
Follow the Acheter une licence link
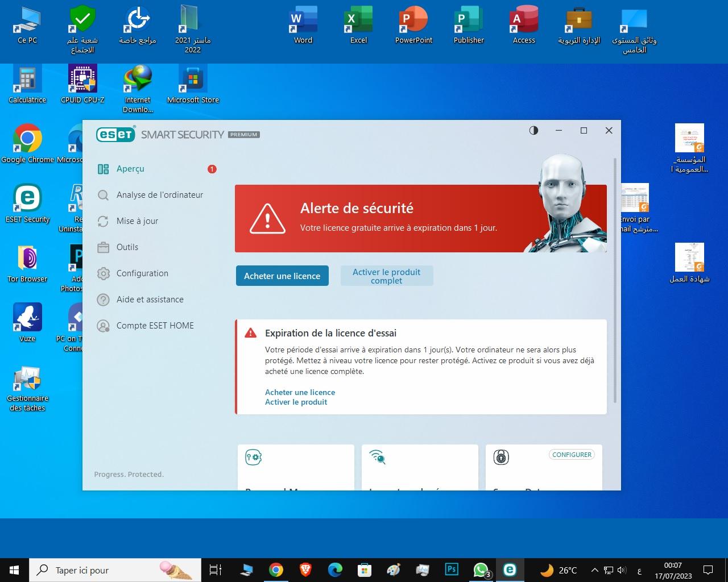300,392
